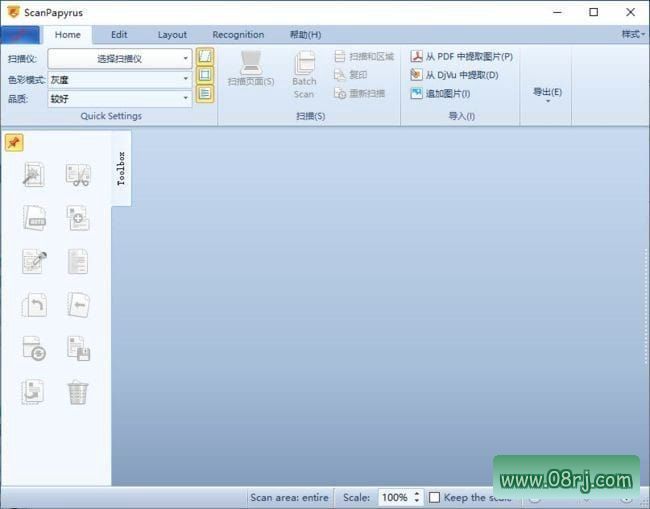
Task: Click the up arrow of the Scale stepper
Action: 417,494
